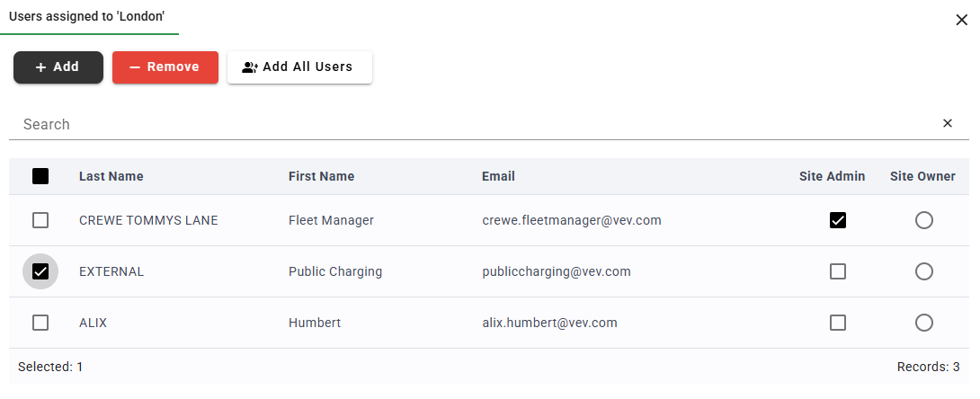The image size is (980, 399).
Task: Open the Users assigned to 'London' tab
Action: [x=87, y=16]
